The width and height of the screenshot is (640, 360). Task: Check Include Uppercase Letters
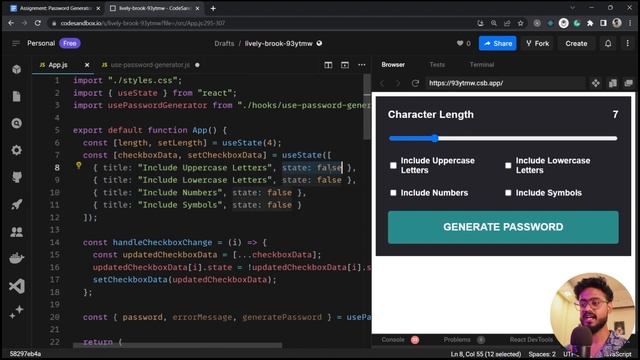coord(393,165)
